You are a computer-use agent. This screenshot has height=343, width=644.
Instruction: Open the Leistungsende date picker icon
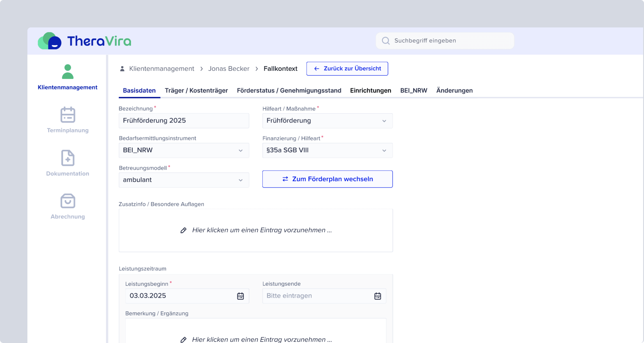point(377,296)
